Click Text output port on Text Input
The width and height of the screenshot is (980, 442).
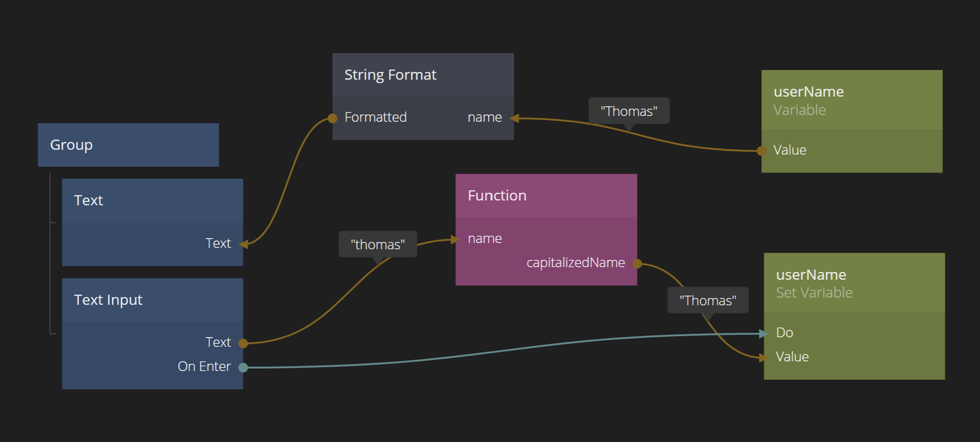tap(243, 343)
